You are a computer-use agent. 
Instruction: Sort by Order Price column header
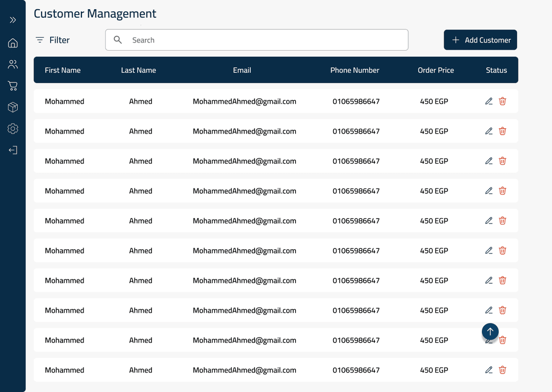click(x=436, y=70)
